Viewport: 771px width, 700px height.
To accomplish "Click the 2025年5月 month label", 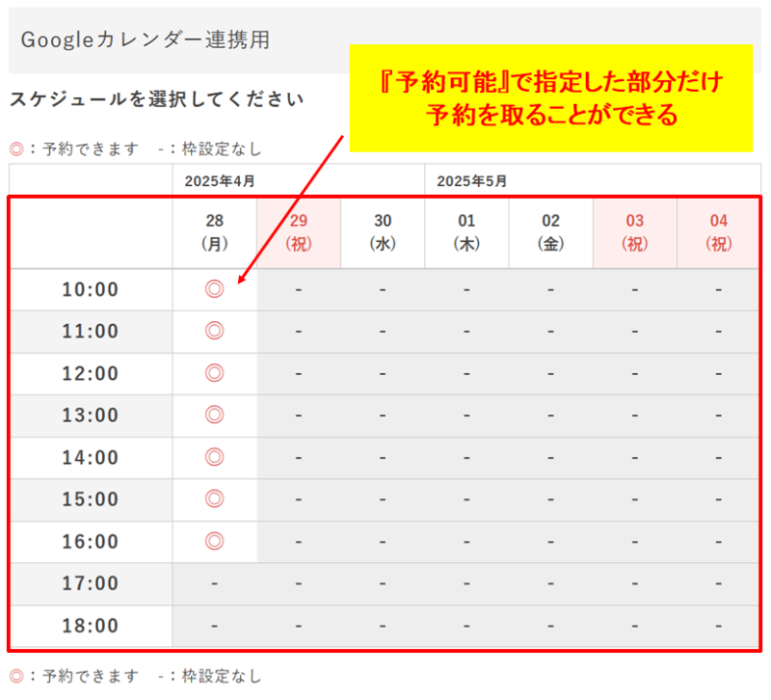I will [472, 181].
